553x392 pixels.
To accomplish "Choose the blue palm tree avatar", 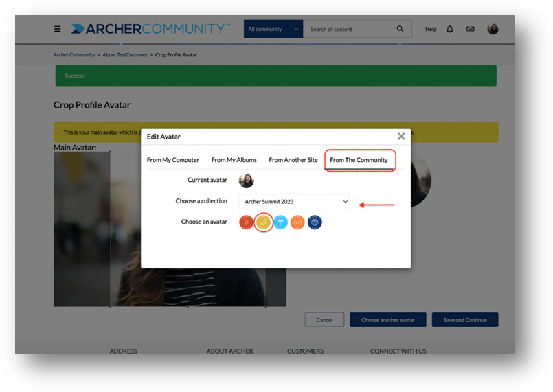I will point(281,222).
